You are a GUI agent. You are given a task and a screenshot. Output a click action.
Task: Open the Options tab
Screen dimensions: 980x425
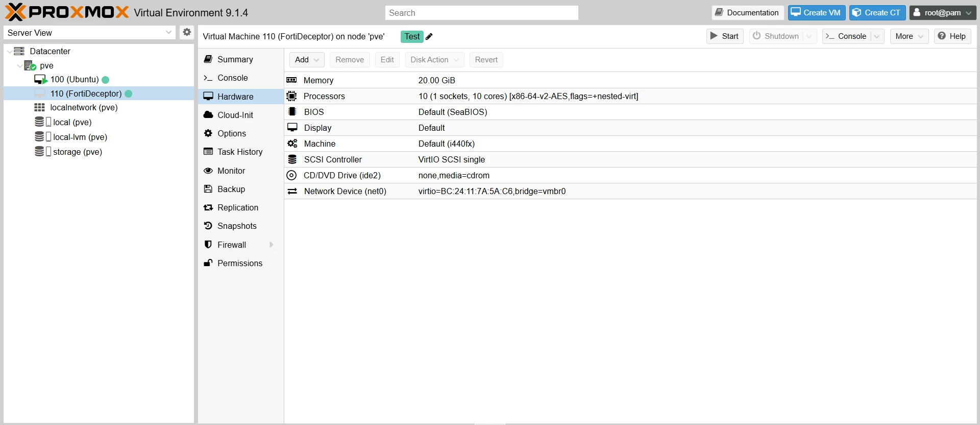241,133
